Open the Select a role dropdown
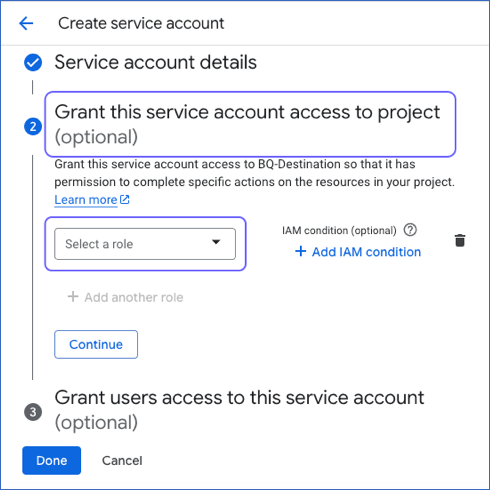 click(x=145, y=244)
